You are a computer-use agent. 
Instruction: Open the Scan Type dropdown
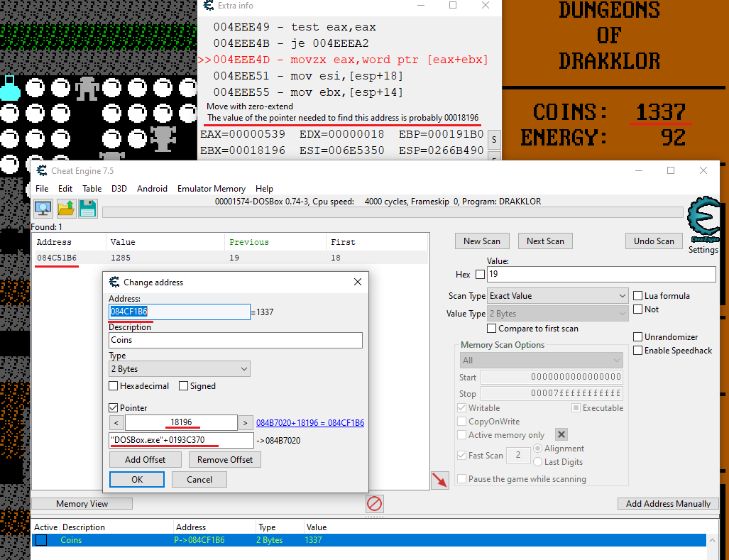[557, 295]
